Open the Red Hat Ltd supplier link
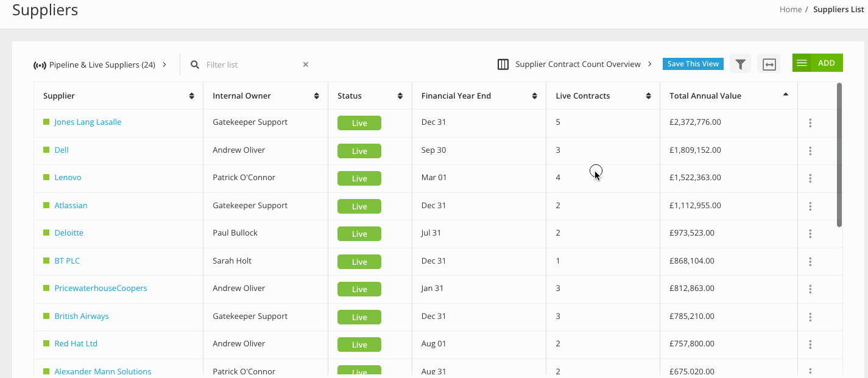Image resolution: width=868 pixels, height=378 pixels. pyautogui.click(x=76, y=343)
